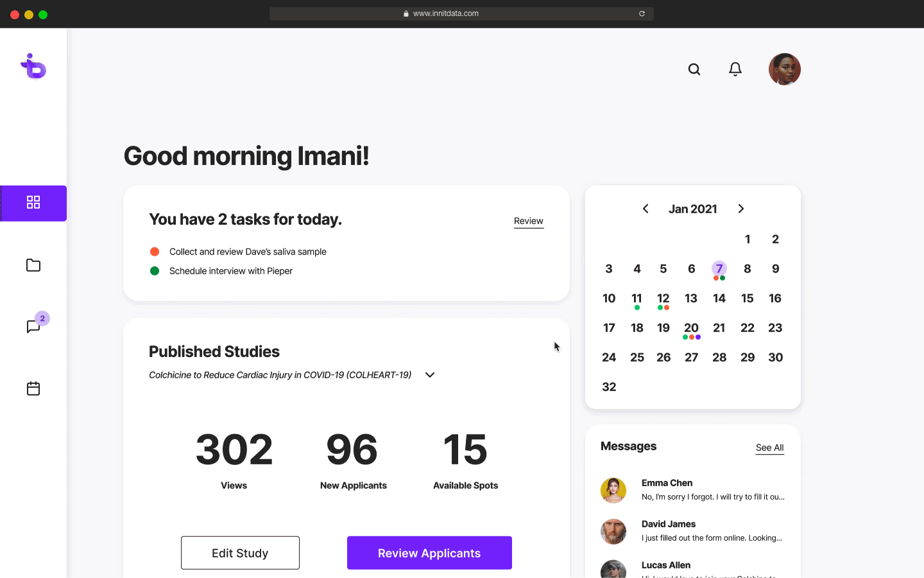Open the user profile avatar
This screenshot has width=924, height=578.
coord(784,69)
